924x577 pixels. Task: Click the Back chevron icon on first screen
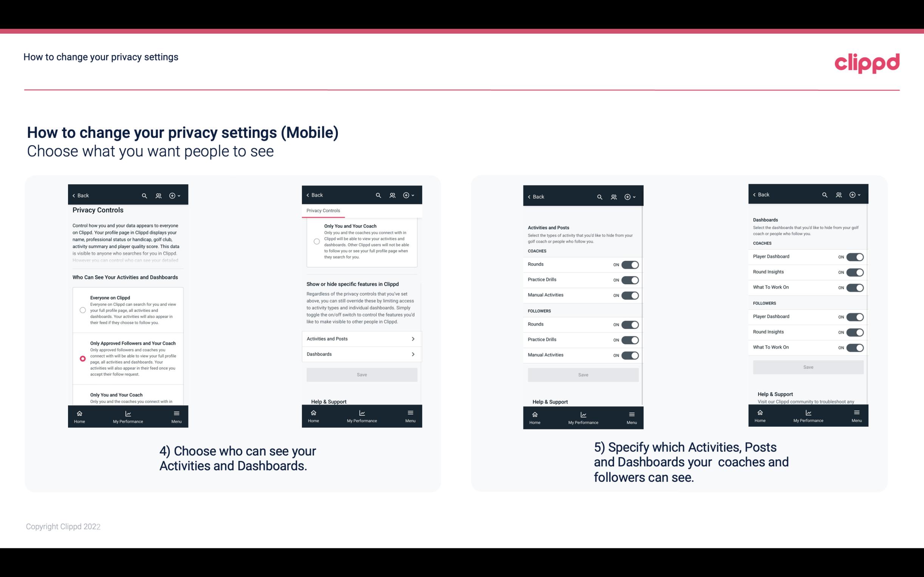74,196
